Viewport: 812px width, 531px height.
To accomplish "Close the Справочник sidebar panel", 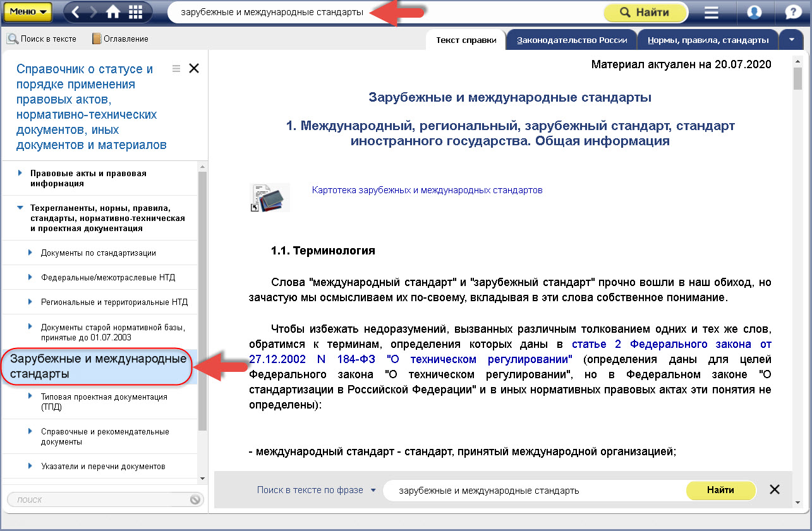I will point(194,68).
